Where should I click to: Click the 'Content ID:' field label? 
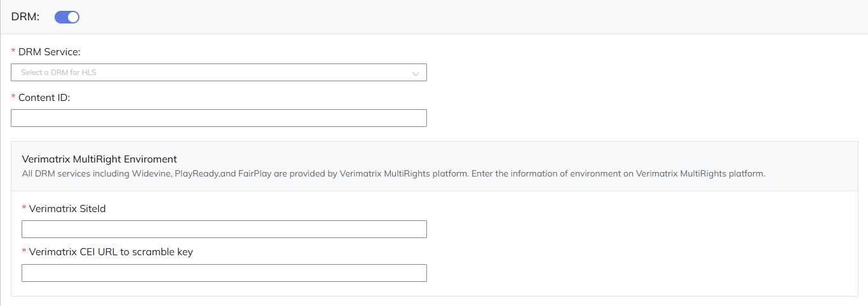tap(44, 98)
